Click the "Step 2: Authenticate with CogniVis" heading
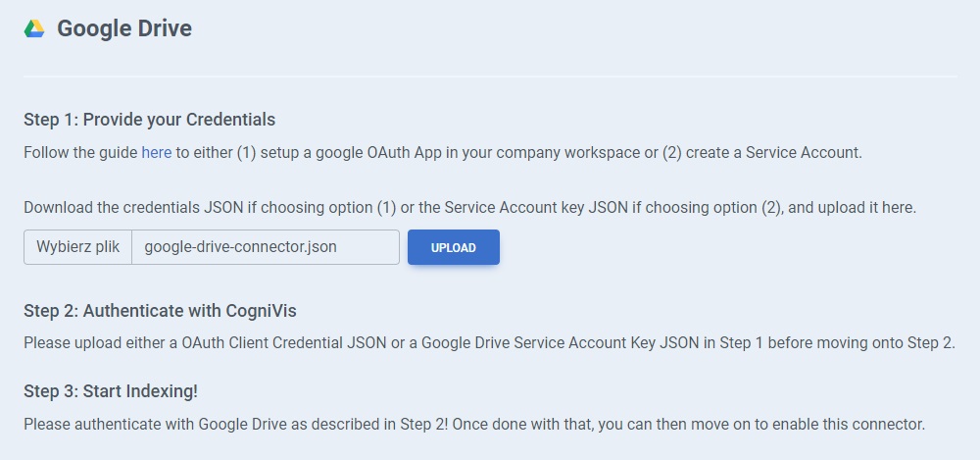The image size is (980, 460). 160,311
